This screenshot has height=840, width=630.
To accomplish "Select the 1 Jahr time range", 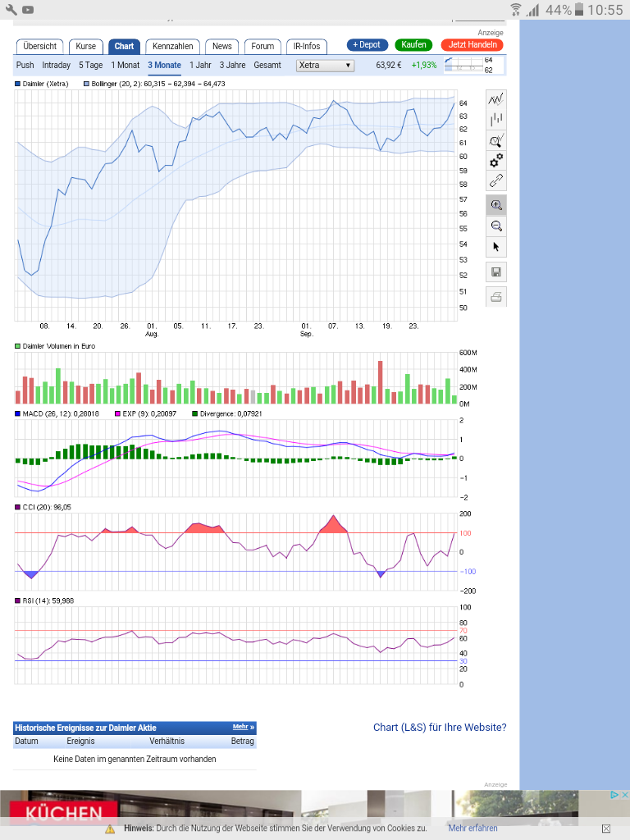I will click(200, 66).
